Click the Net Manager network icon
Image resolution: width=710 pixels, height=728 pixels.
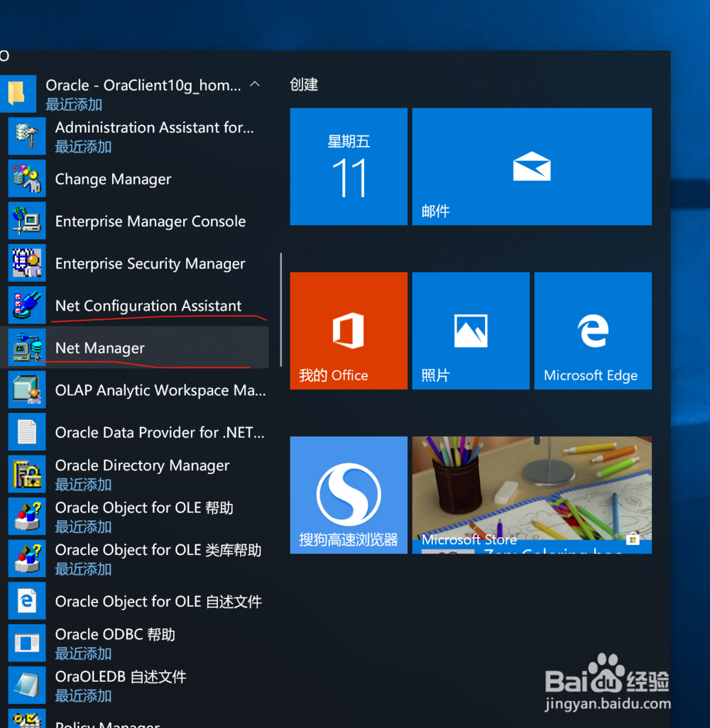(x=27, y=347)
